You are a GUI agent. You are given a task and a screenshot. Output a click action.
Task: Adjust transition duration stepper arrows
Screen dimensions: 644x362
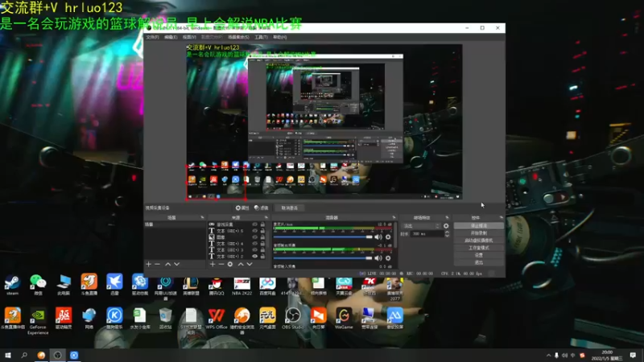point(447,233)
